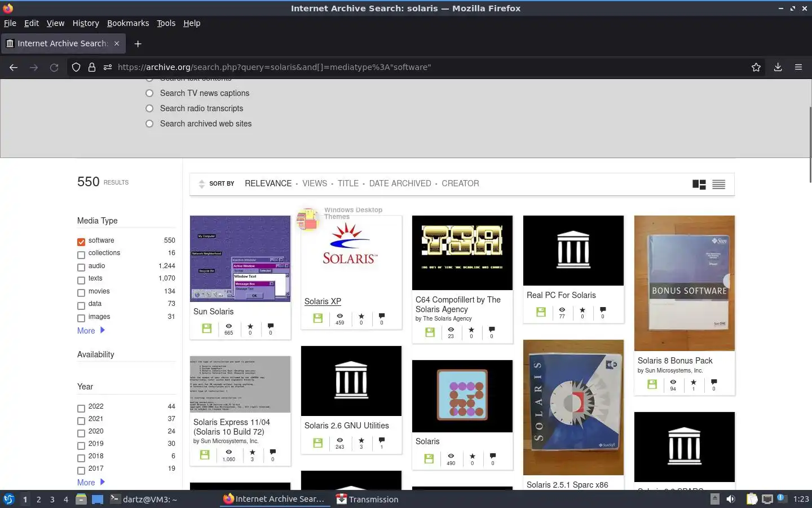The height and width of the screenshot is (508, 812).
Task: Check the collections media type checkbox
Action: pyautogui.click(x=81, y=255)
